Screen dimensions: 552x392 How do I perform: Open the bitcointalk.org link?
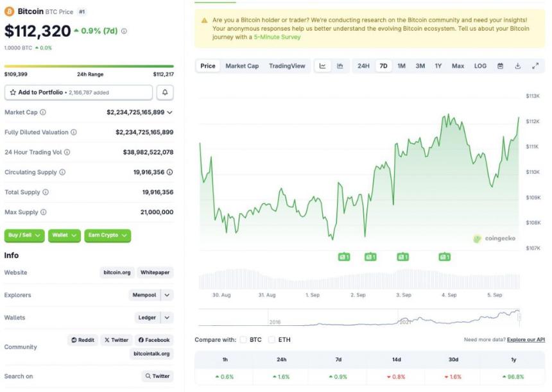[151, 354]
